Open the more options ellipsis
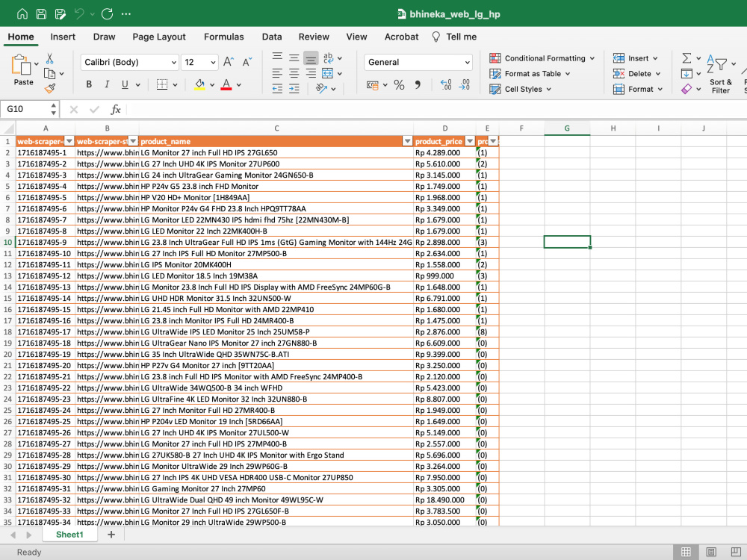The height and width of the screenshot is (560, 747). click(126, 13)
